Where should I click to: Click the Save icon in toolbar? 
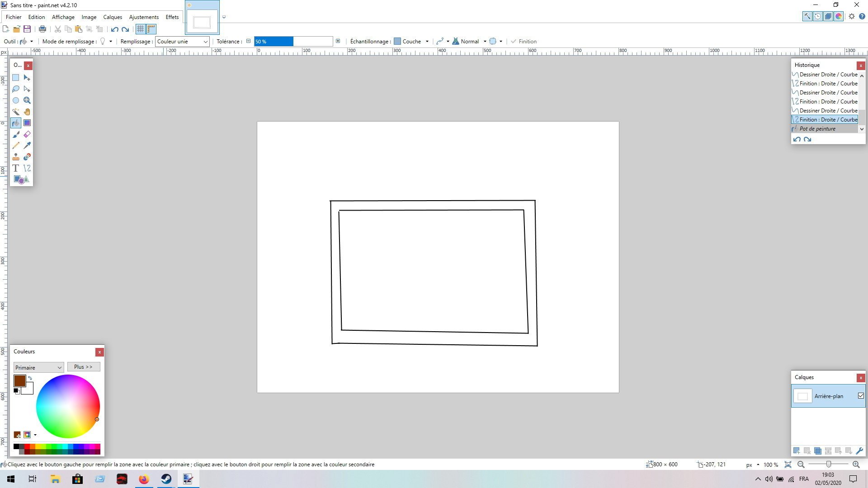(27, 29)
